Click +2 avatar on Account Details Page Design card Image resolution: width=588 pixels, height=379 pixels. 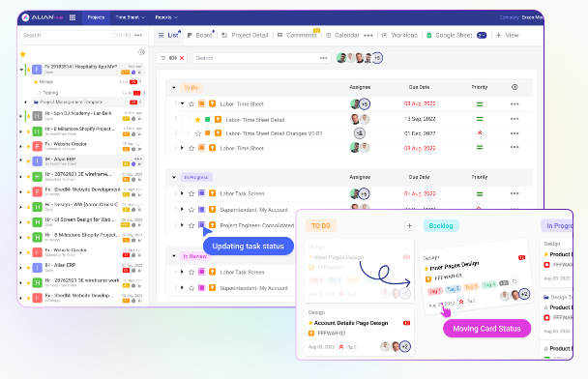(x=405, y=347)
